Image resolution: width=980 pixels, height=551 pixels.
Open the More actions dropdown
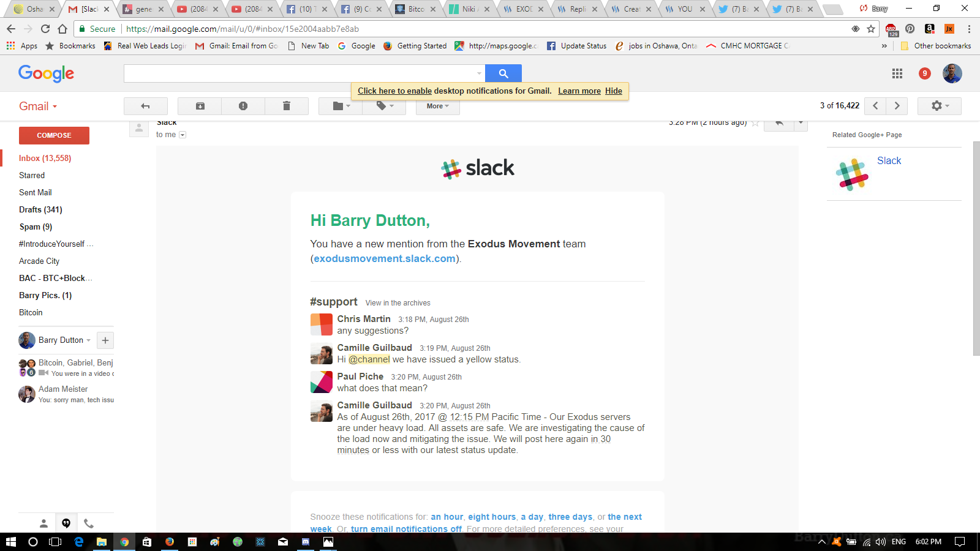pyautogui.click(x=438, y=106)
